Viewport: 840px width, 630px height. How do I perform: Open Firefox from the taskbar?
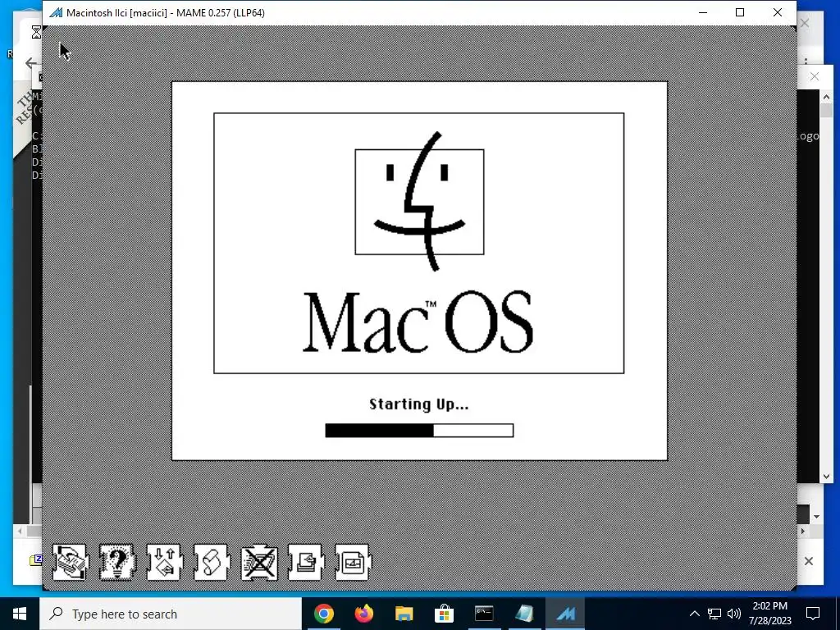pyautogui.click(x=363, y=614)
